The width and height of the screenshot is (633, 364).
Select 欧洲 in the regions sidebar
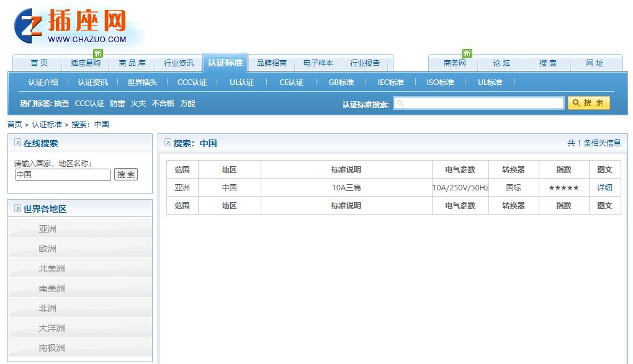pyautogui.click(x=50, y=248)
